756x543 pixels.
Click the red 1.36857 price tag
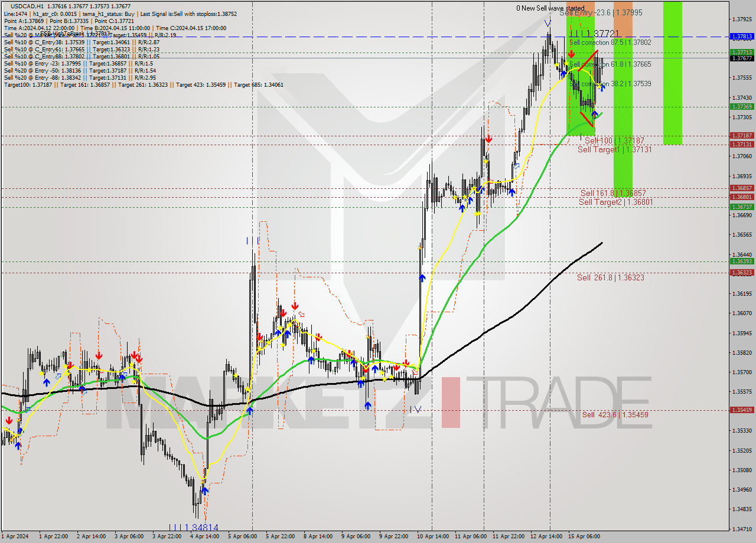click(x=742, y=188)
